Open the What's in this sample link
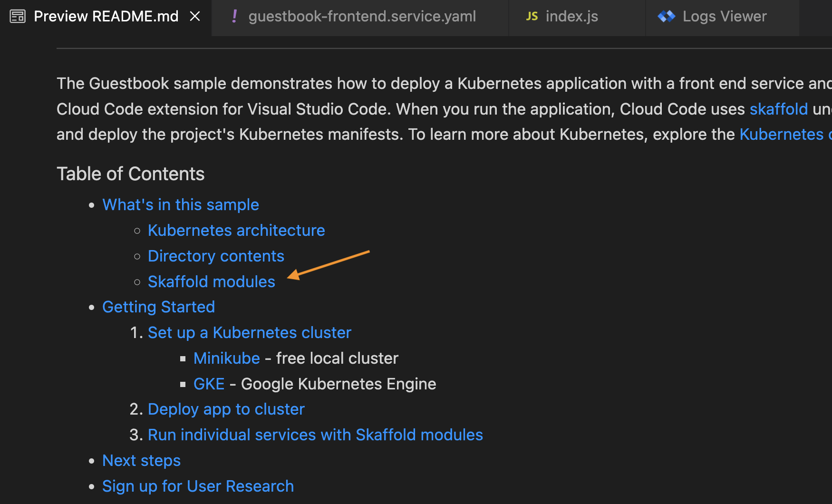Viewport: 832px width, 504px height. tap(181, 204)
